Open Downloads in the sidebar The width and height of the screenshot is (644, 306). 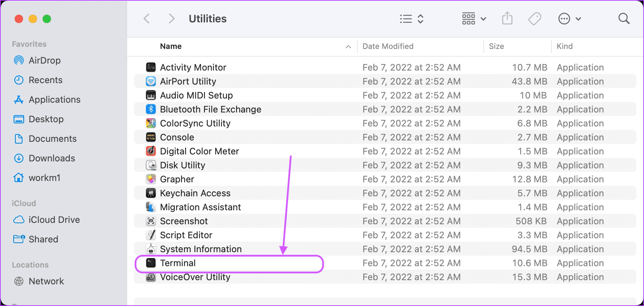[x=52, y=158]
